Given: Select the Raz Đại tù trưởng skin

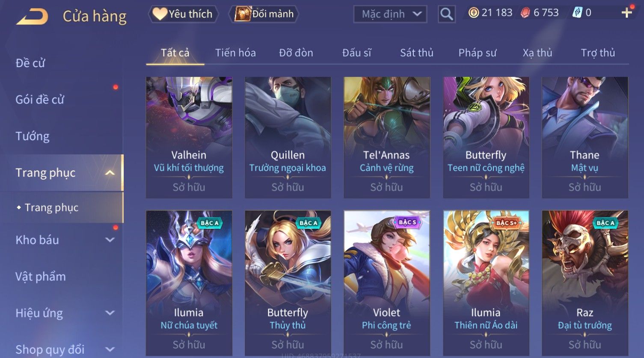Looking at the screenshot, I should click(585, 283).
